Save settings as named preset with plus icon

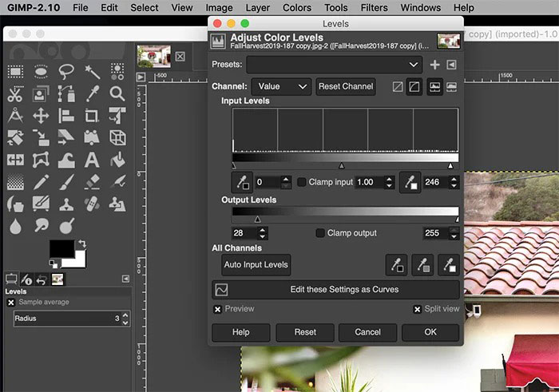434,65
